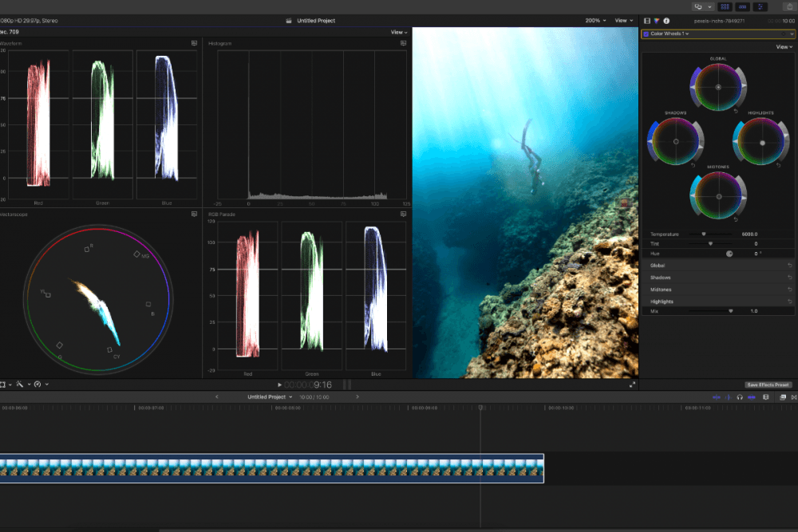
Task: Reset the Global color wheel
Action: (736, 111)
